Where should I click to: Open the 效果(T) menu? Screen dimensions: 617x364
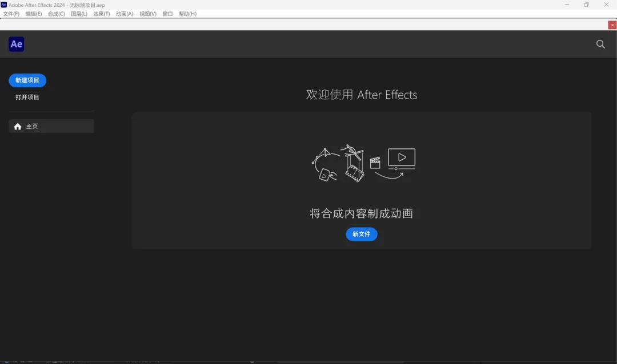click(x=102, y=14)
